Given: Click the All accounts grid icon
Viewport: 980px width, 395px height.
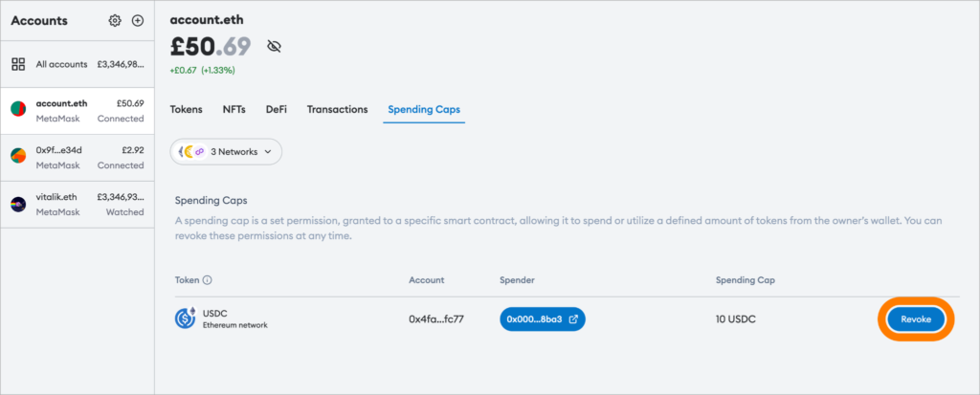Looking at the screenshot, I should point(18,64).
